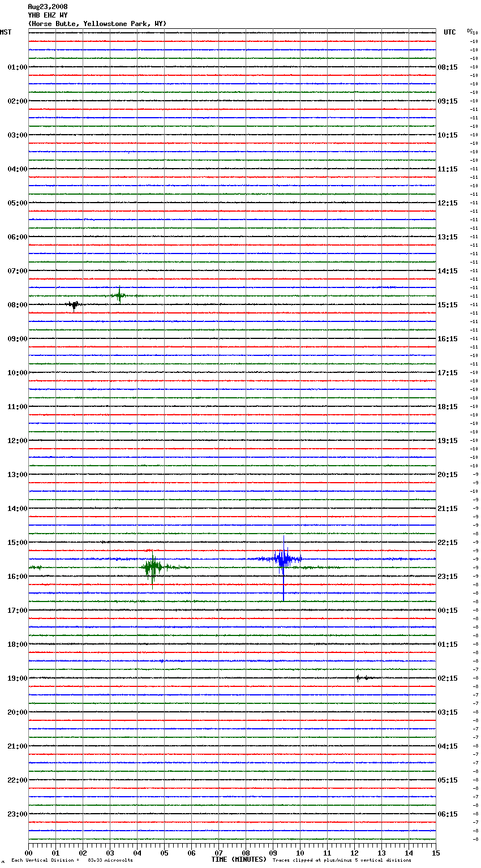481x868 pixels.
Task: Click the 02:15 UTC time label
Action: tap(448, 678)
